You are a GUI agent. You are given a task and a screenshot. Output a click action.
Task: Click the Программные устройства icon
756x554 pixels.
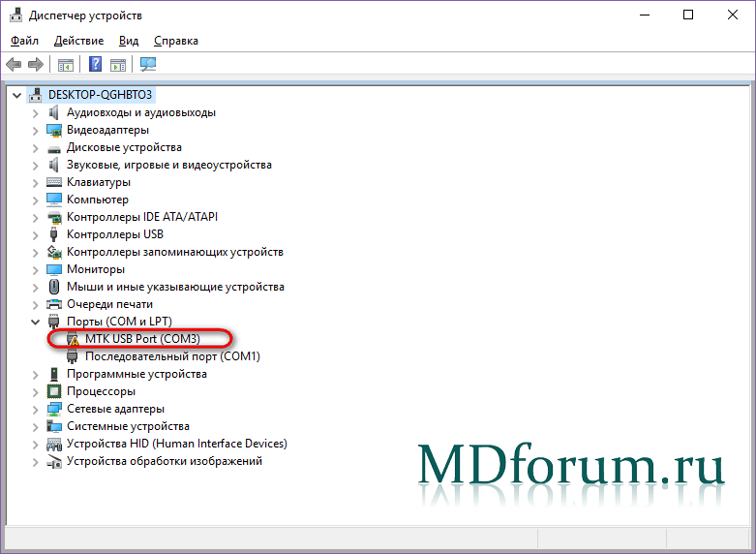pyautogui.click(x=54, y=374)
